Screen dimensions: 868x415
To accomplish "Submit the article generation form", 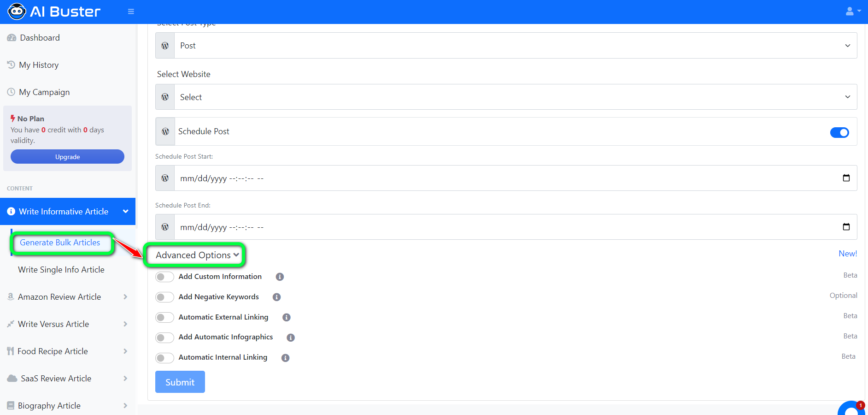I will point(180,382).
